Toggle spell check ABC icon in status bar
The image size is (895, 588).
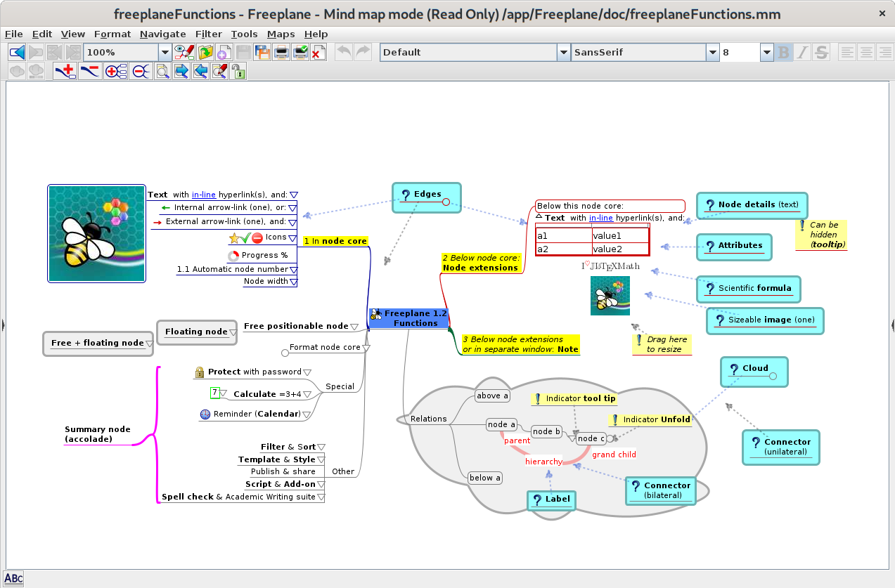coord(14,578)
